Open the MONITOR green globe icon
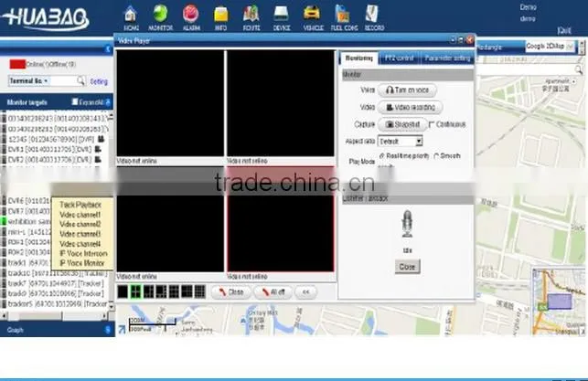The image size is (588, 381). 160,18
